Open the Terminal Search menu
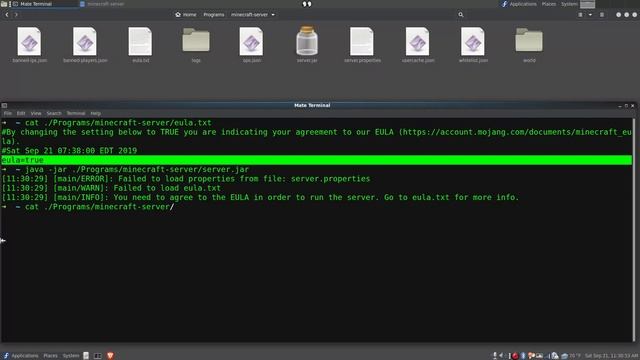Viewport: 640px width, 360px height. (54, 113)
